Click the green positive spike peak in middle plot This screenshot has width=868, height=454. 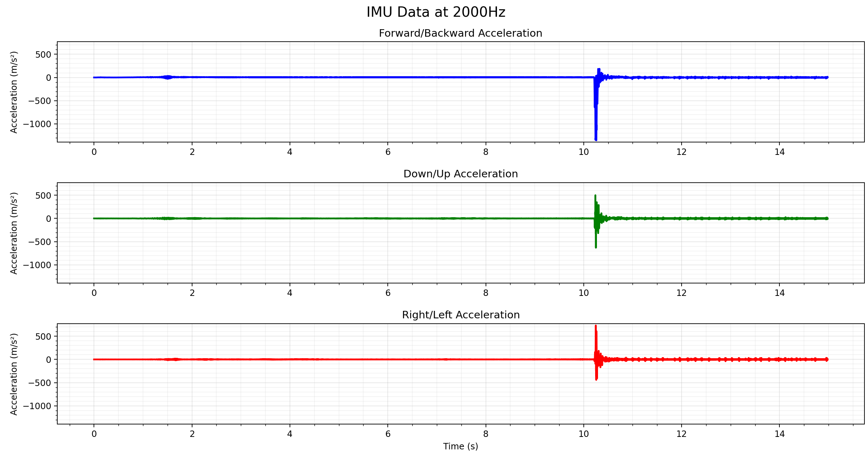pos(595,196)
